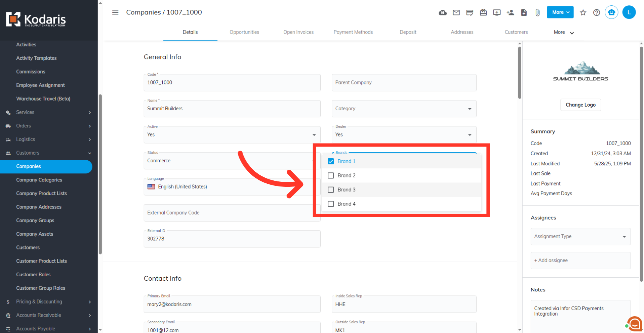This screenshot has width=644, height=333.
Task: Click the add person icon
Action: (x=510, y=12)
